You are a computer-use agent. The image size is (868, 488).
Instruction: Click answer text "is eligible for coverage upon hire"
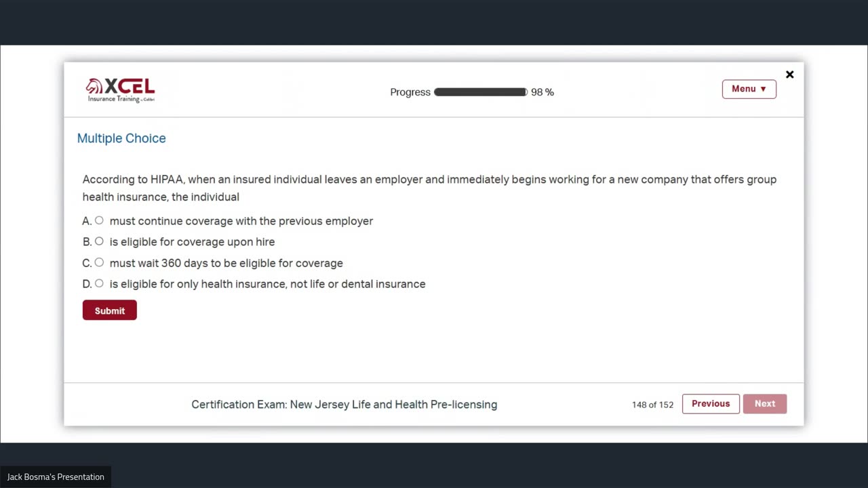[x=192, y=242]
